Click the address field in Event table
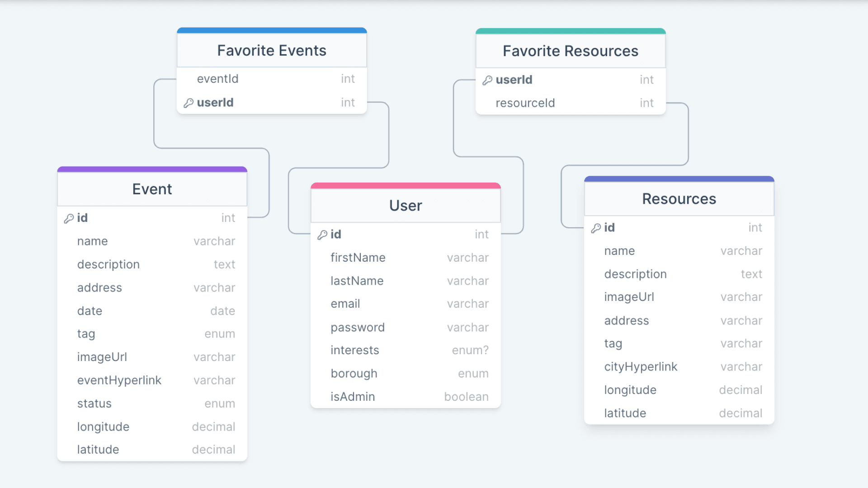The height and width of the screenshot is (488, 868). pyautogui.click(x=152, y=288)
